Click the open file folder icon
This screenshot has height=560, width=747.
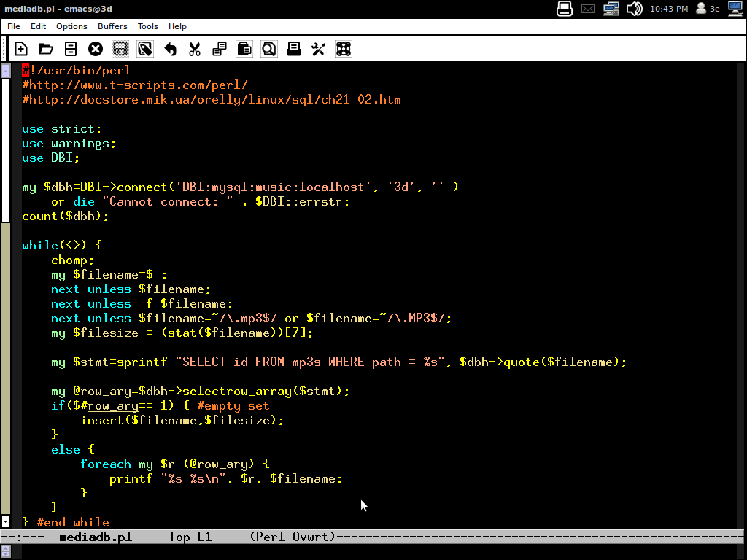coord(46,49)
